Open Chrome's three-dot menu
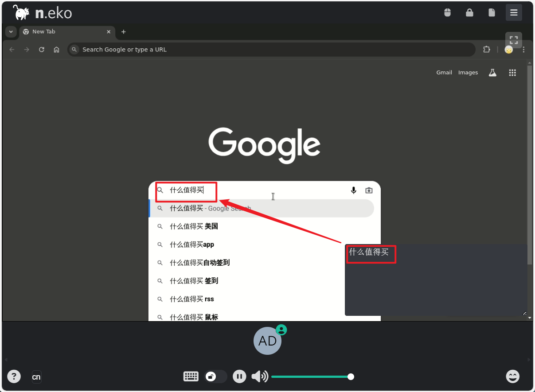 [523, 50]
